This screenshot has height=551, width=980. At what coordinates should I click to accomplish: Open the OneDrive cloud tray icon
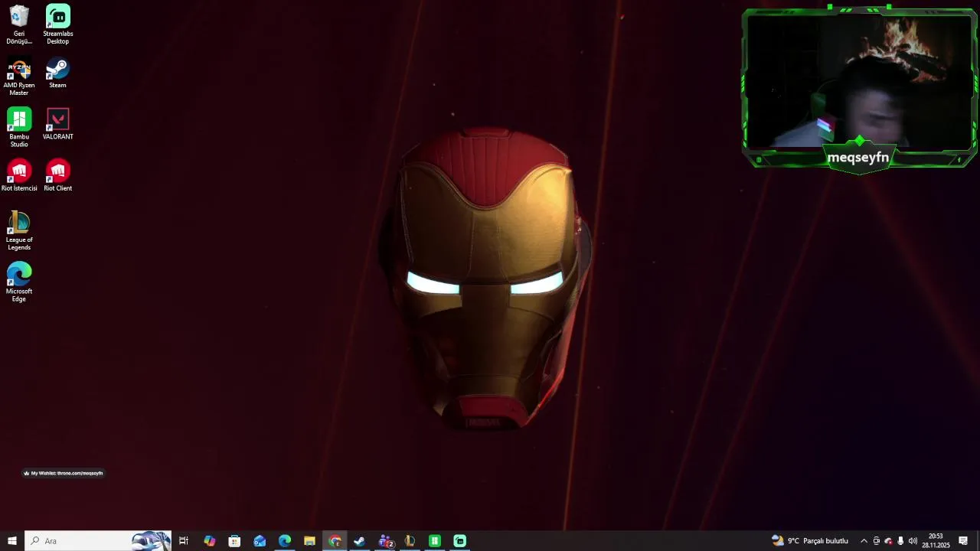coord(888,541)
